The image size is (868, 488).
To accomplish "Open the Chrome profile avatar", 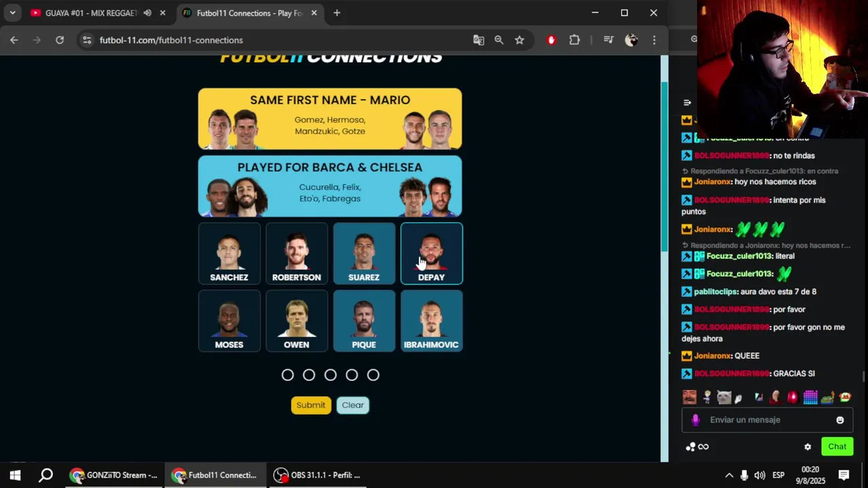I will tap(631, 40).
